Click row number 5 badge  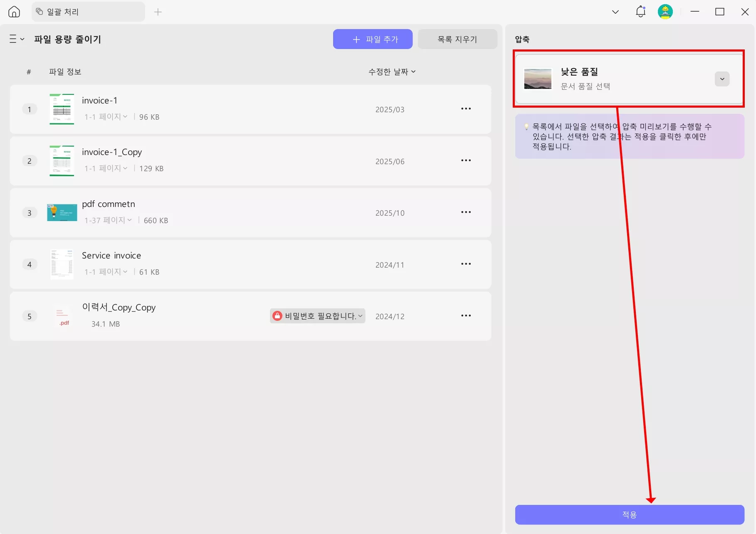(x=30, y=316)
